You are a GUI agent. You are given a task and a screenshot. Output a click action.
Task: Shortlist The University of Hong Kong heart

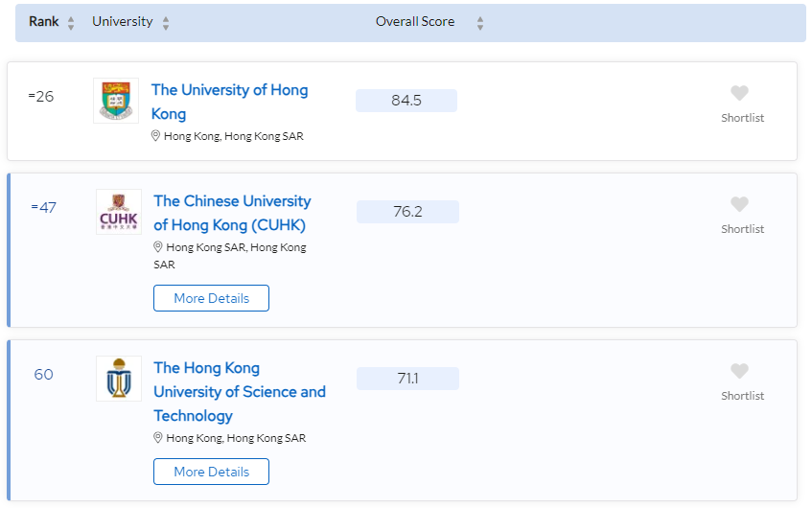739,93
